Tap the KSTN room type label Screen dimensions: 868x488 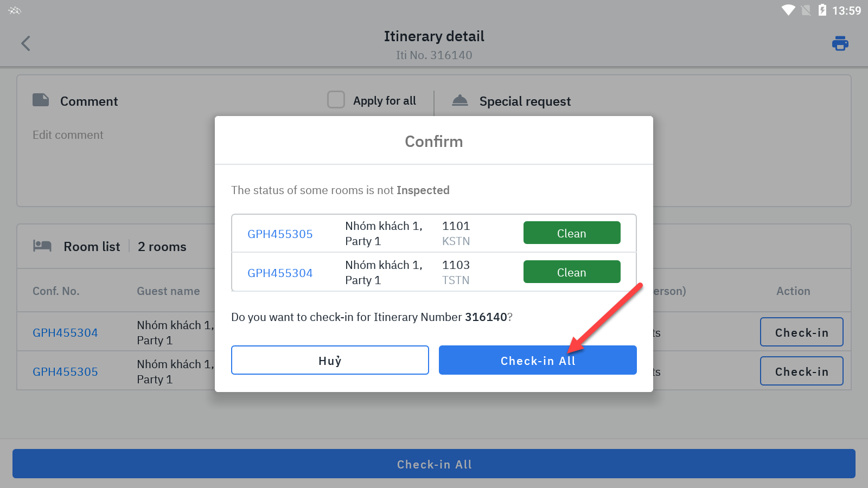pyautogui.click(x=456, y=241)
